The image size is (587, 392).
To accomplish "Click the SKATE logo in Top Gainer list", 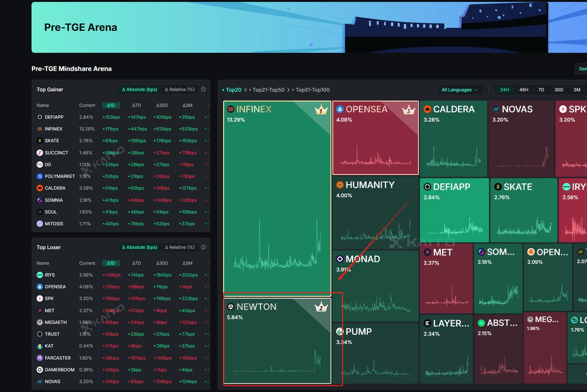I will (x=40, y=141).
